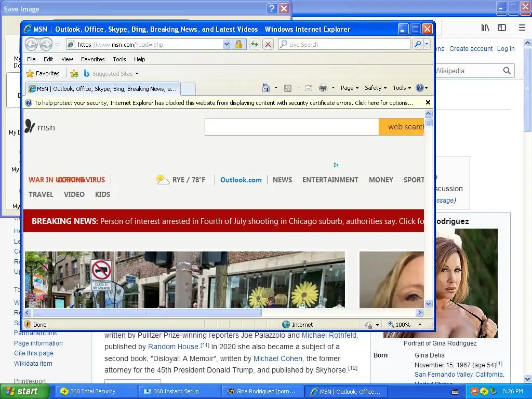532x399 pixels.
Task: Click the AdChoices triangle icon
Action: (336, 165)
